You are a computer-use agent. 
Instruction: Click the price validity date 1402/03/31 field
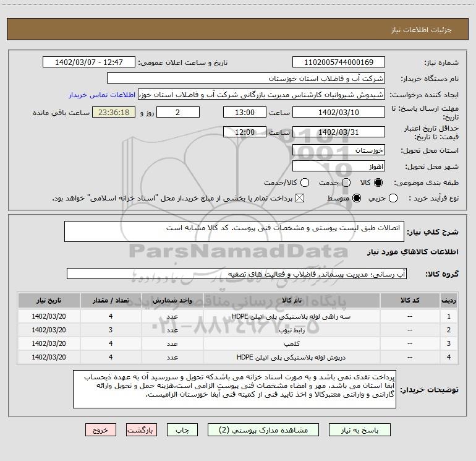[x=339, y=132]
